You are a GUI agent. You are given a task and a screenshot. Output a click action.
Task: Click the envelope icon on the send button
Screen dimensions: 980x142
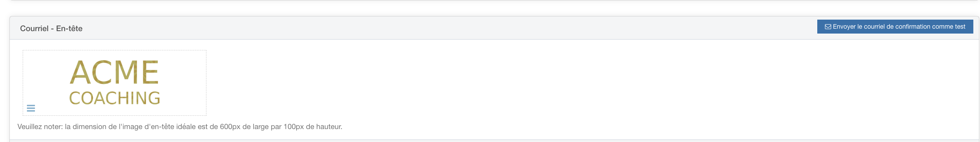pyautogui.click(x=827, y=27)
